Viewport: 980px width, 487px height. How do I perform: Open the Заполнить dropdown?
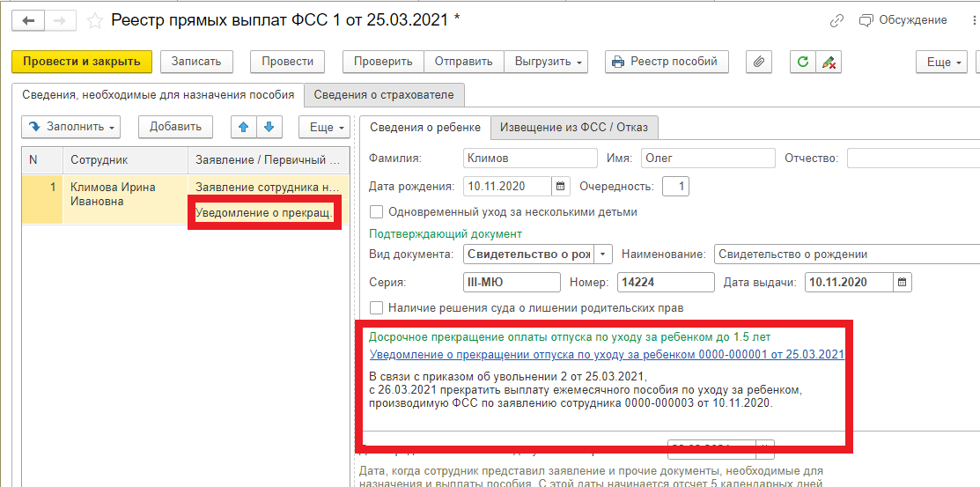point(70,127)
